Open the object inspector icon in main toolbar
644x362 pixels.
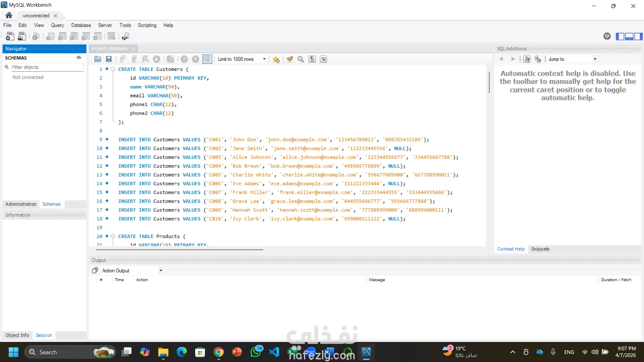(x=36, y=36)
